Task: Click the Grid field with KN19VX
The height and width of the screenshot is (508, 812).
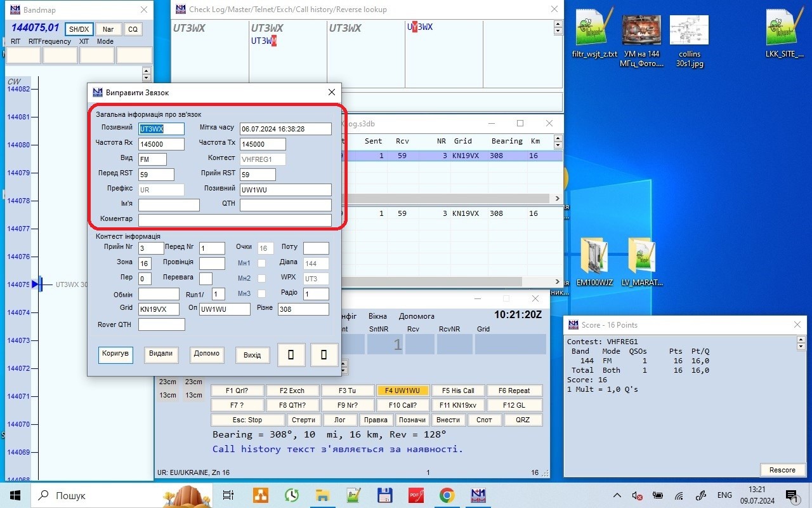Action: [159, 309]
